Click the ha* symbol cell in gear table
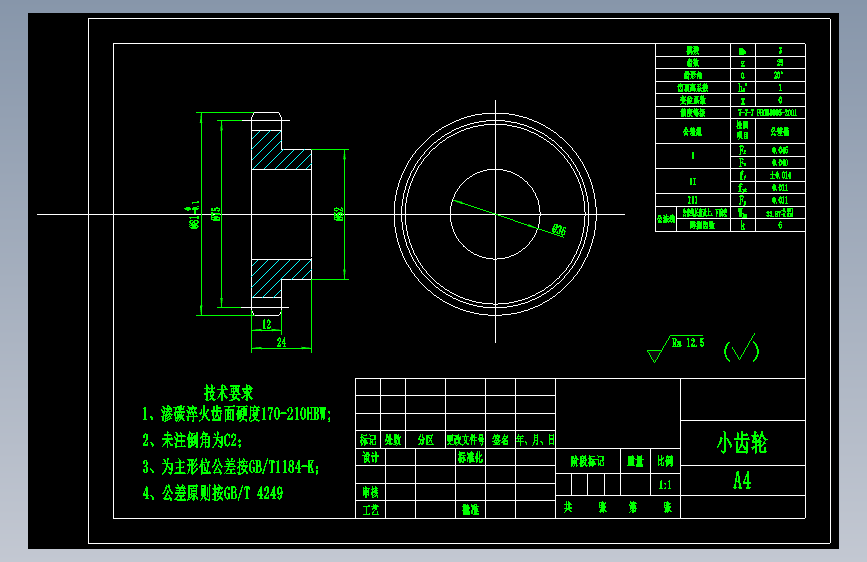 point(743,87)
